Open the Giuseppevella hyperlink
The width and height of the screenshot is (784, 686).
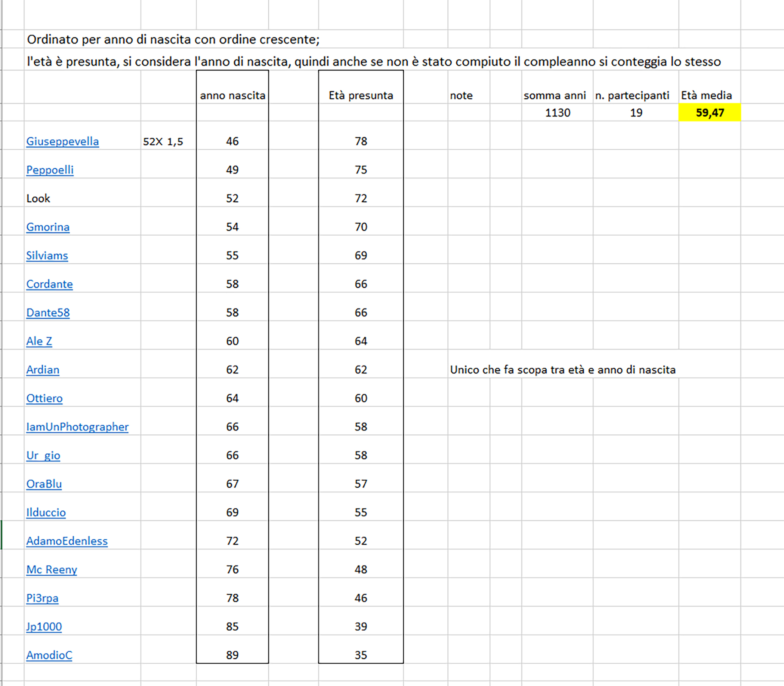[63, 141]
